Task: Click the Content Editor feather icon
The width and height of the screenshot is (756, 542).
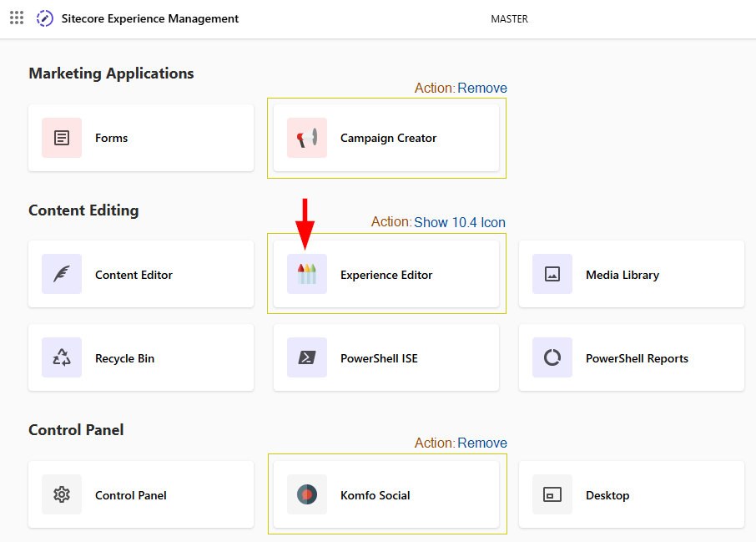Action: pos(62,274)
